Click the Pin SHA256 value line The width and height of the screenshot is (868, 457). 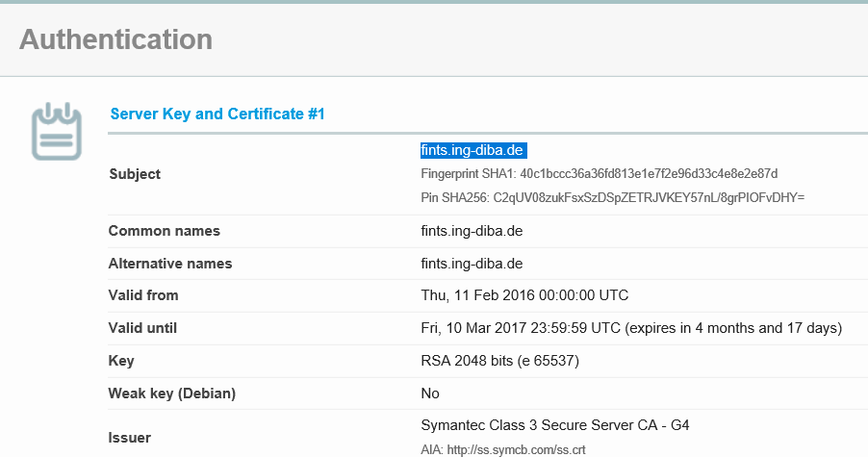612,197
